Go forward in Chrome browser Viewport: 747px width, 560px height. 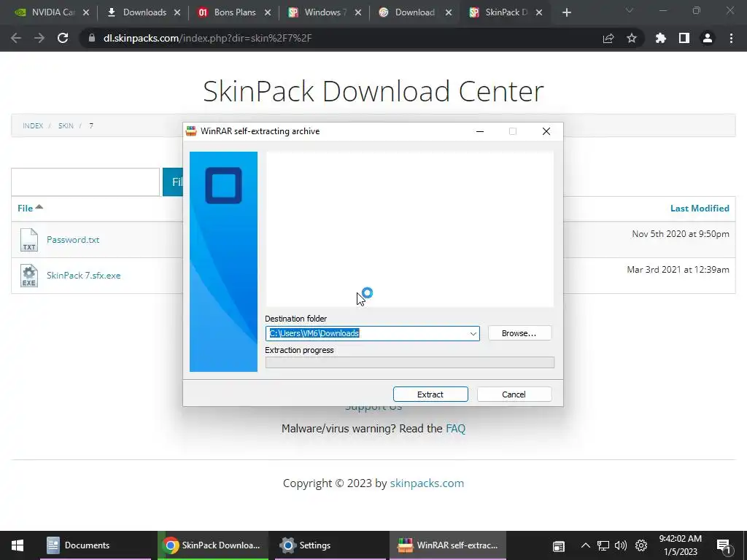pyautogui.click(x=39, y=38)
